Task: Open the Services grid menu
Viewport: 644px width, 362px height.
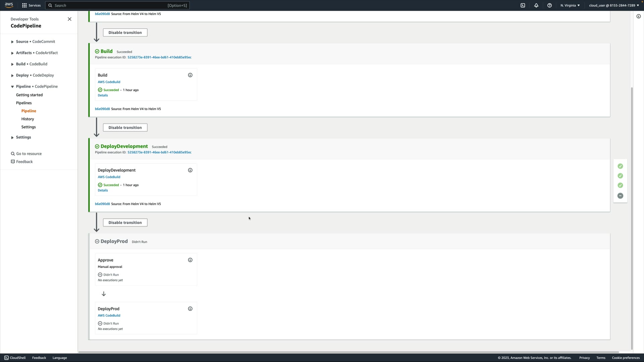Action: coord(31,5)
